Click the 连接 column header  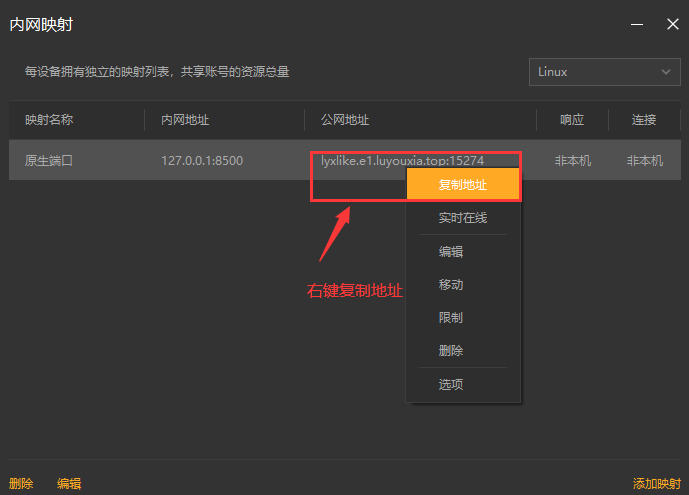(x=644, y=120)
